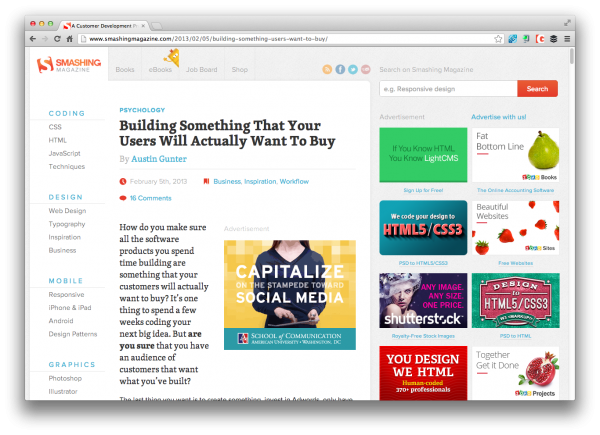Close the A Customer Development tab
This screenshot has height=435, width=600.
[x=143, y=26]
